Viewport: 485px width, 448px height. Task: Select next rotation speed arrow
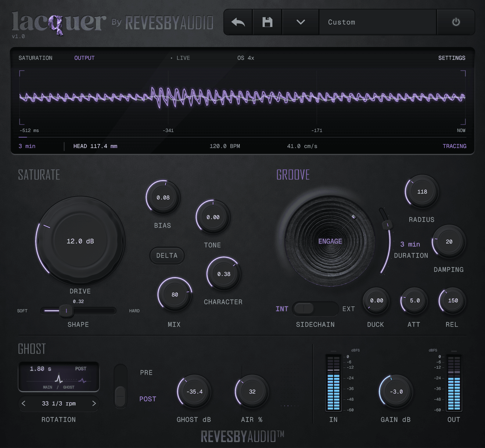[x=94, y=403]
